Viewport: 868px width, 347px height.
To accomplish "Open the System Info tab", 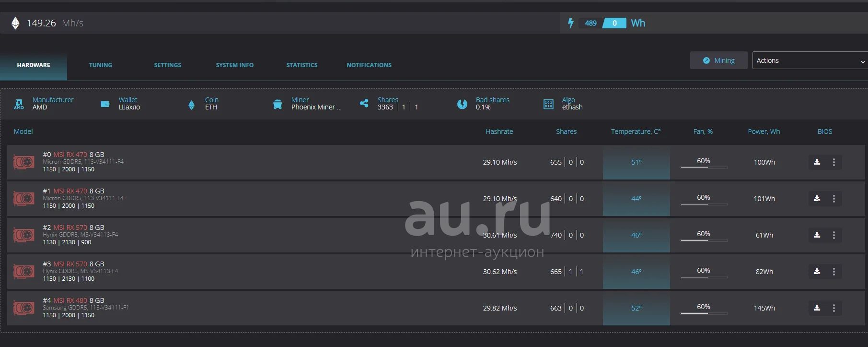I will pyautogui.click(x=235, y=65).
